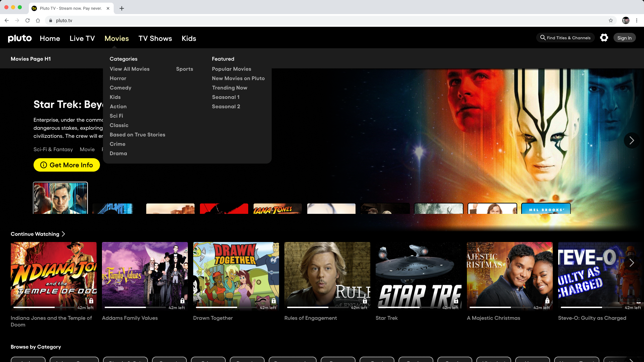
Task: Open a new browser tab
Action: pos(122,8)
